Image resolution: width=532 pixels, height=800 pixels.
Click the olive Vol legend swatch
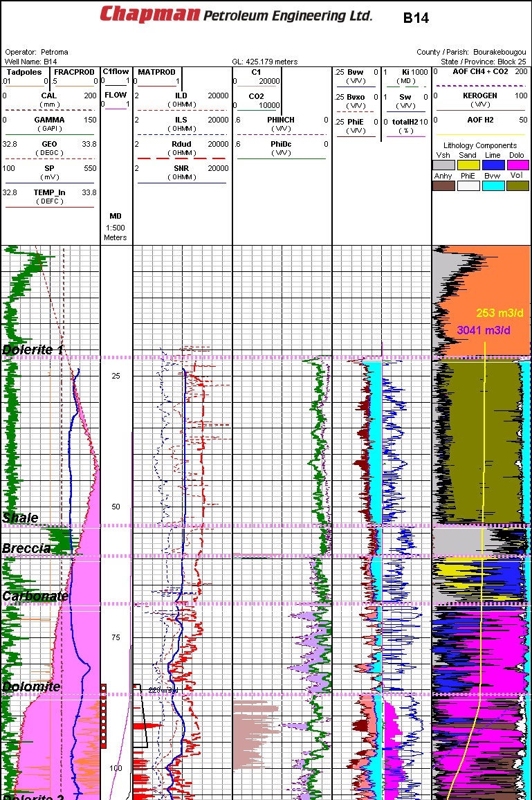[517, 185]
